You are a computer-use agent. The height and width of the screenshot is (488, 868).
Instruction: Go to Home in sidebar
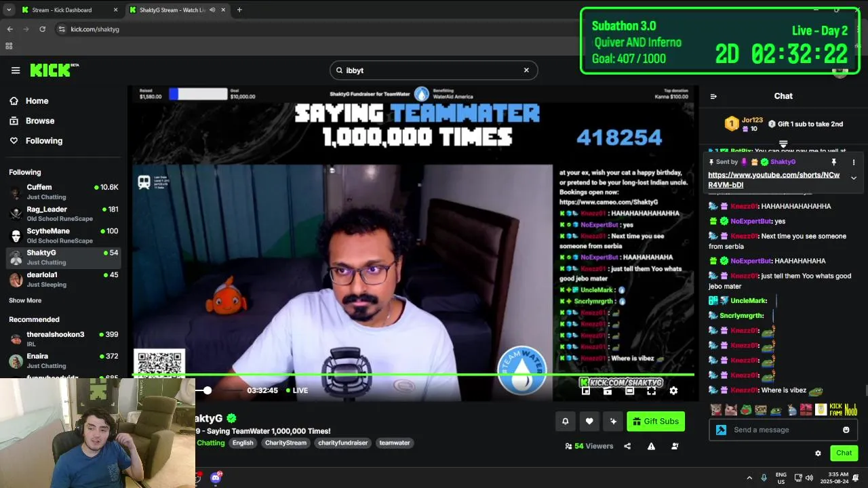tap(37, 101)
